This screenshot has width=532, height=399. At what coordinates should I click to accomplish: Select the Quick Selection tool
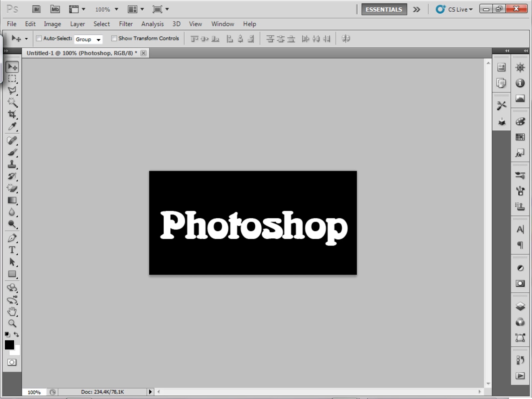[12, 102]
